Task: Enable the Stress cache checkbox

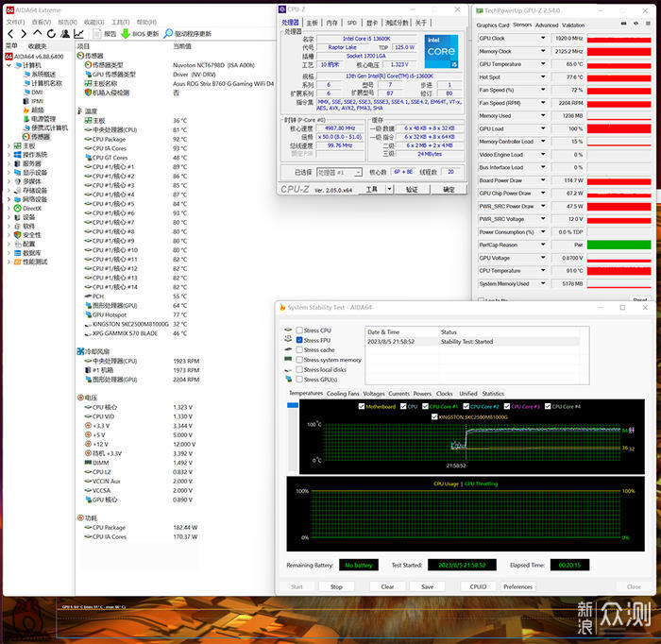Action: (299, 349)
